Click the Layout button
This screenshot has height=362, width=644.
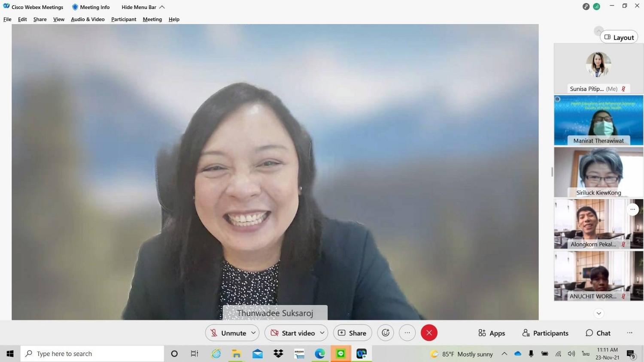click(619, 37)
